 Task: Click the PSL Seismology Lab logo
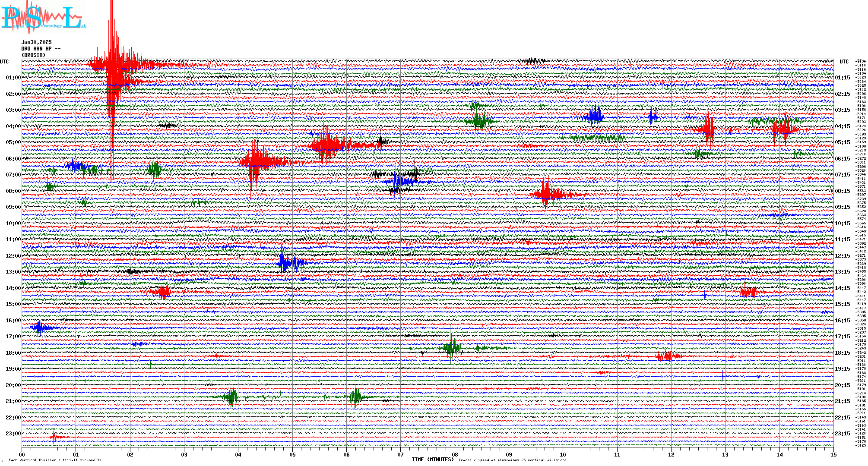[43, 17]
